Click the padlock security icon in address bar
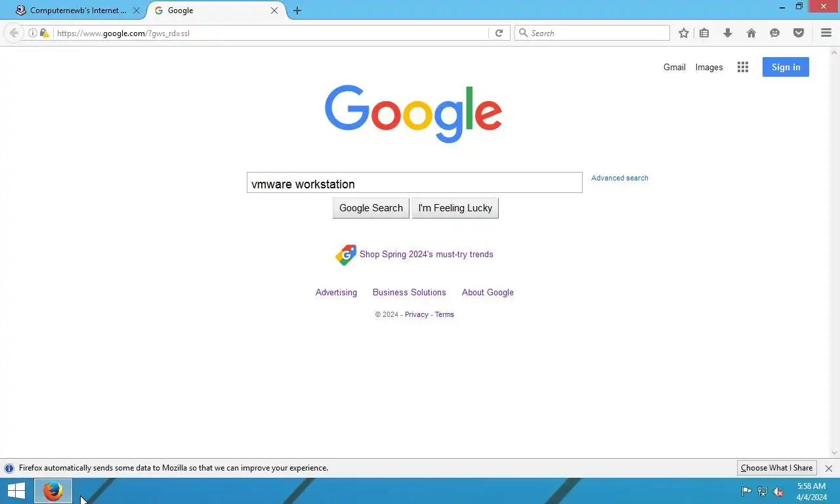Screen dimensions: 840x504 (44, 33)
